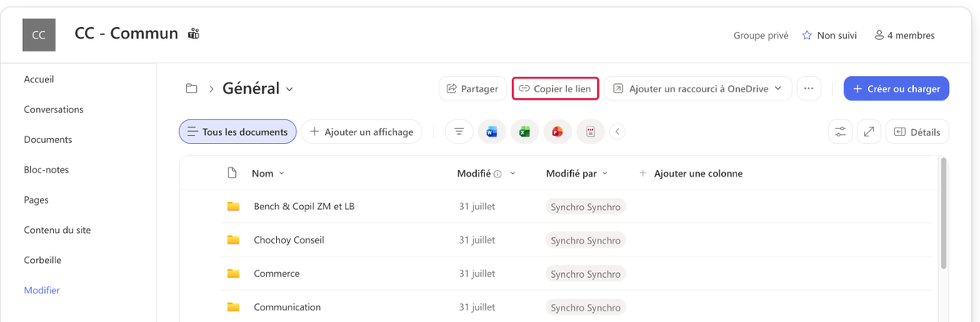Click 31 juillet date in Commerce row
The height and width of the screenshot is (322, 980).
click(x=477, y=274)
